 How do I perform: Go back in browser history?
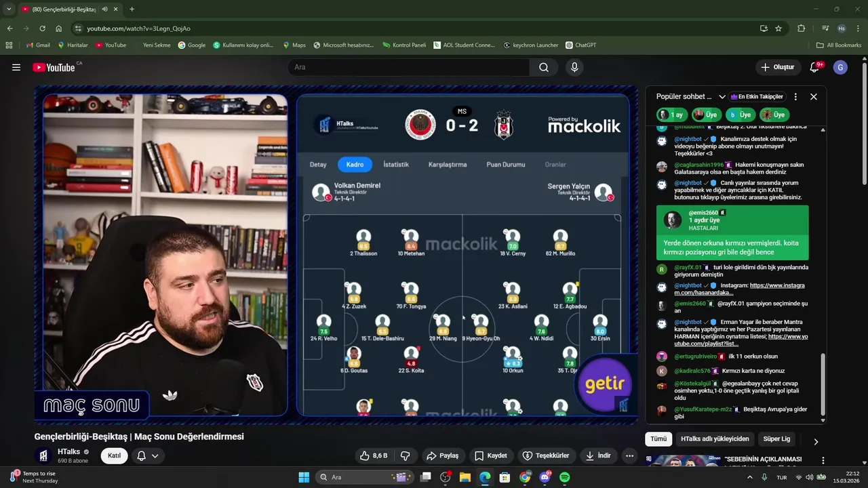click(x=9, y=28)
